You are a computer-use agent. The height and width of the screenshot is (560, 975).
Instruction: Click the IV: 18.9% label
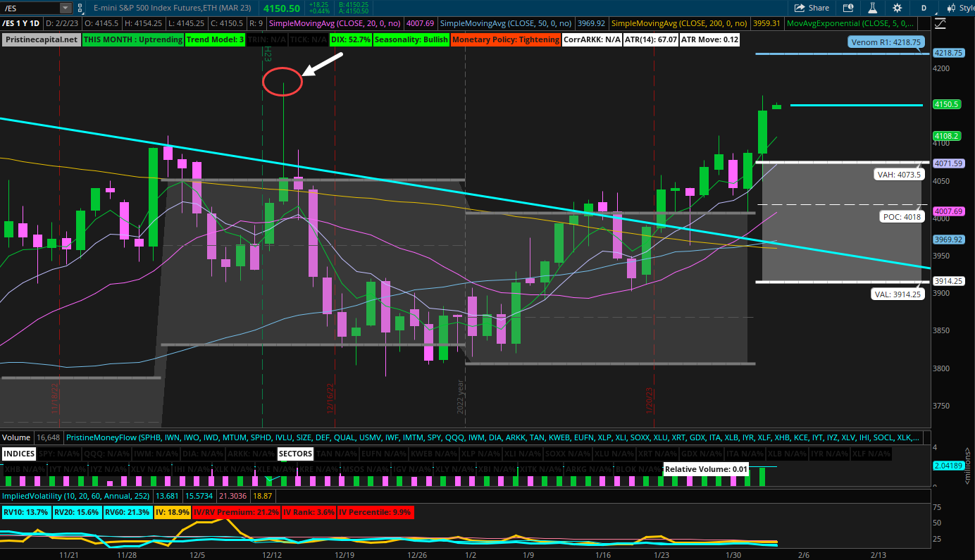pyautogui.click(x=172, y=512)
